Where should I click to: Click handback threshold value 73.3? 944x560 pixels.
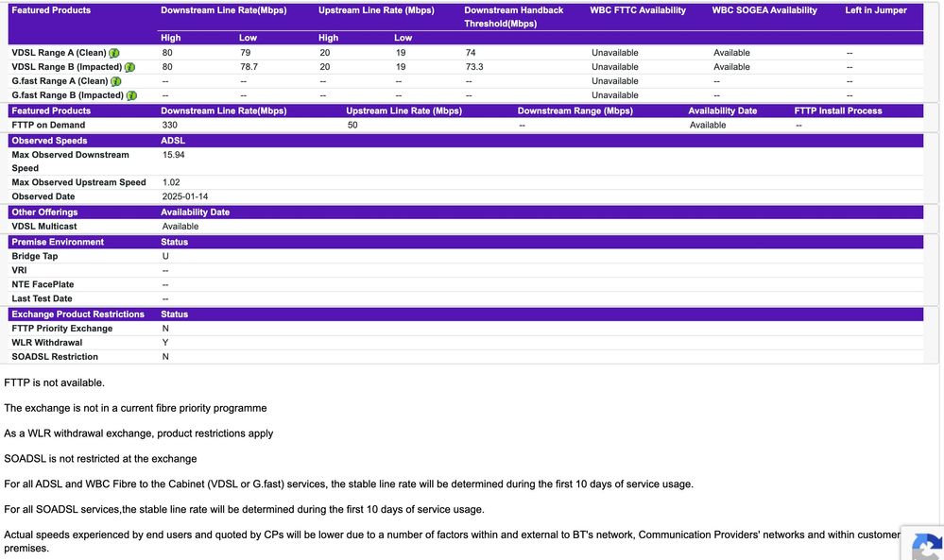[x=474, y=67]
